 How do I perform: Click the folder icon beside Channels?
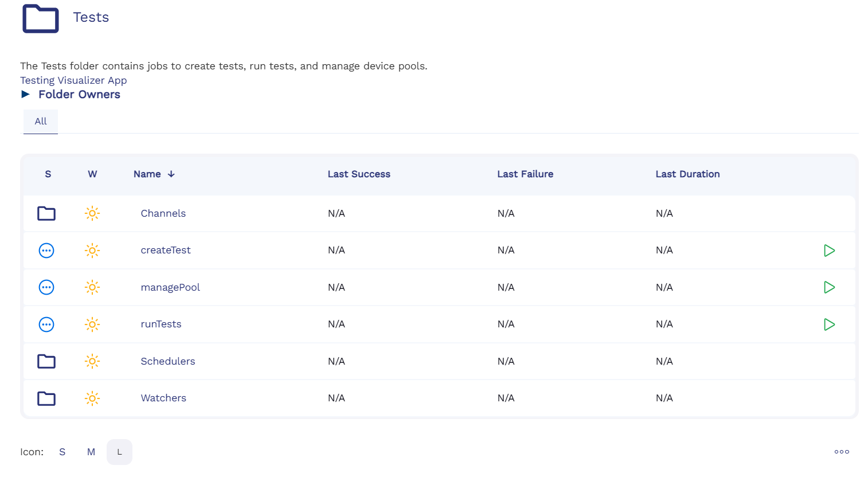46,214
